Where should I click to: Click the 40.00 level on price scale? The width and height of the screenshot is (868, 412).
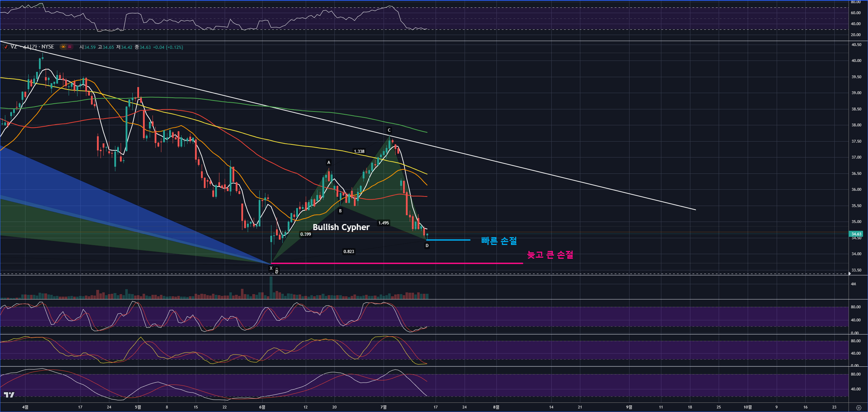856,61
